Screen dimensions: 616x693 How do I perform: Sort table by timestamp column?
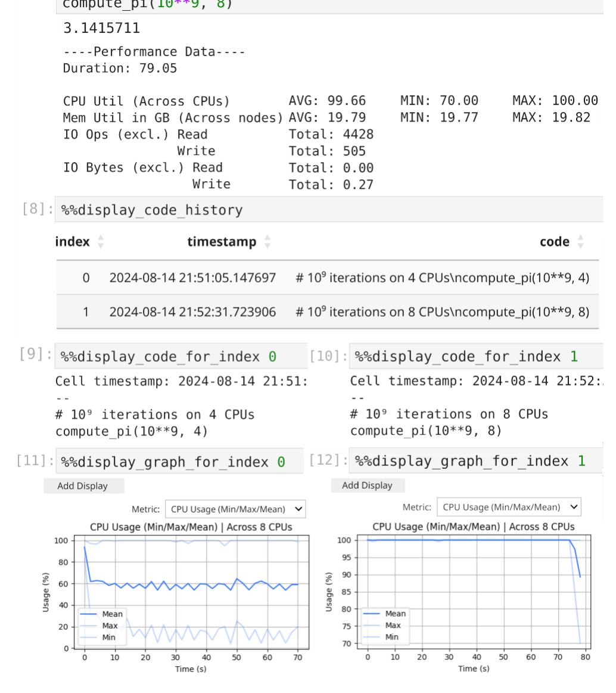coord(267,242)
